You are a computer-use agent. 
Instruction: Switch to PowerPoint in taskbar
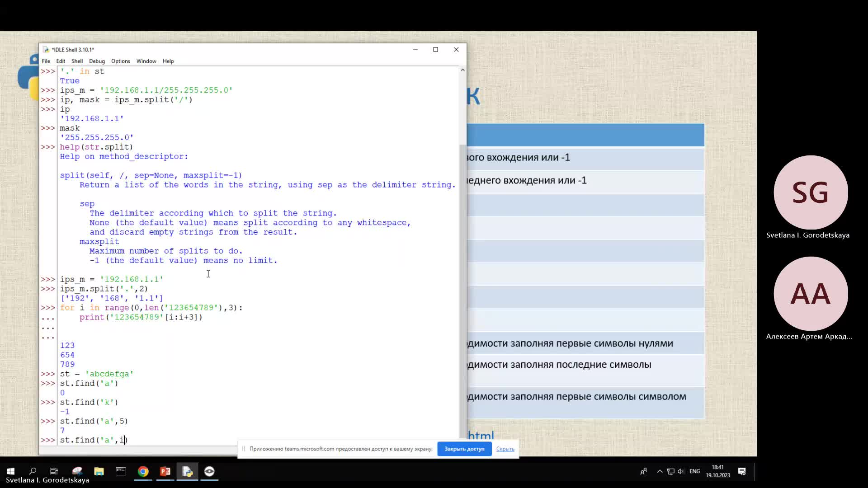(x=165, y=471)
